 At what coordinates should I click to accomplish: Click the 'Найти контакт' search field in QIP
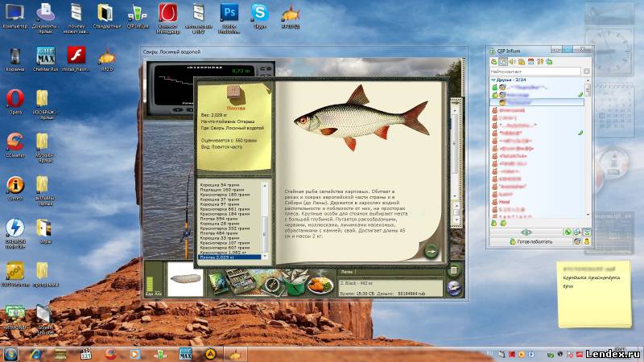pyautogui.click(x=535, y=72)
